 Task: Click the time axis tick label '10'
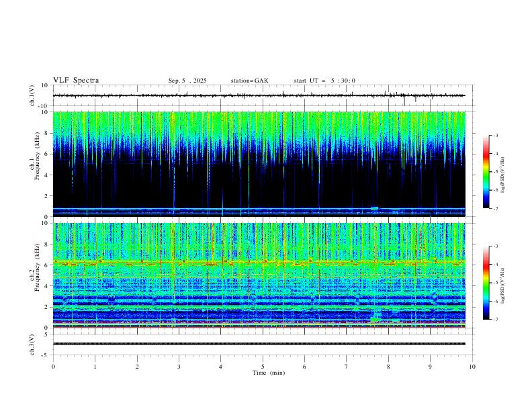point(472,367)
